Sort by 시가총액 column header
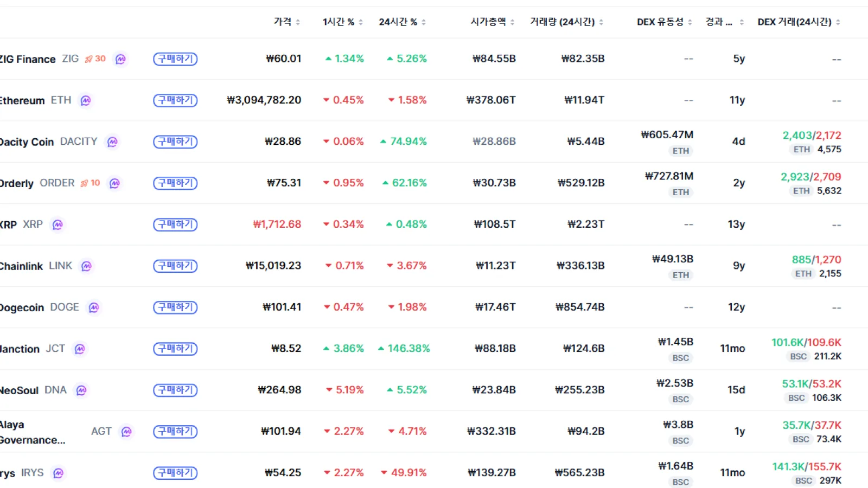The width and height of the screenshot is (868, 488). point(493,22)
